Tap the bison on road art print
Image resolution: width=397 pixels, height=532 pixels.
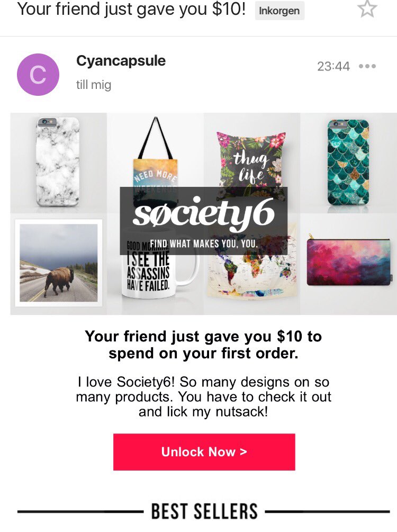pyautogui.click(x=58, y=263)
